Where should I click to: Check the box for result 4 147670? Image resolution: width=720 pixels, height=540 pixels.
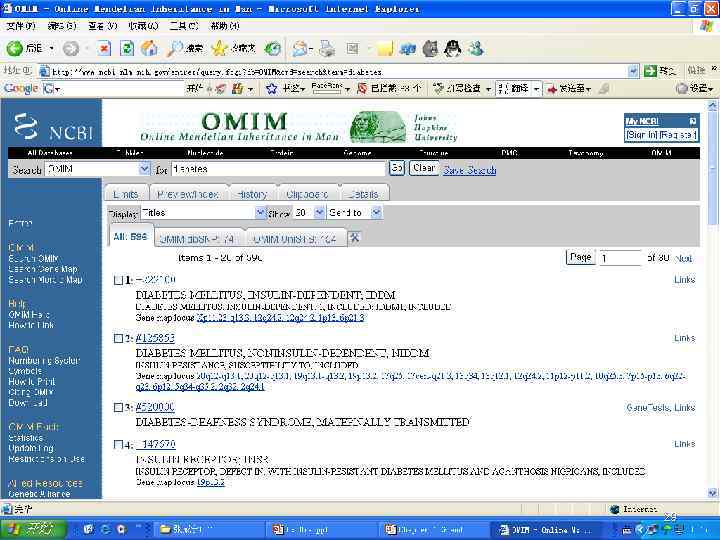[118, 444]
